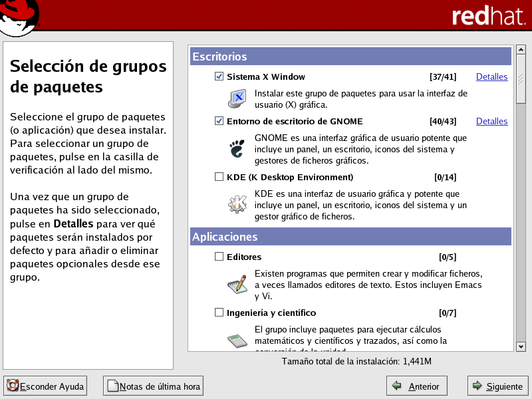532x399 pixels.
Task: Click the Sistema X Window group icon
Action: click(237, 99)
